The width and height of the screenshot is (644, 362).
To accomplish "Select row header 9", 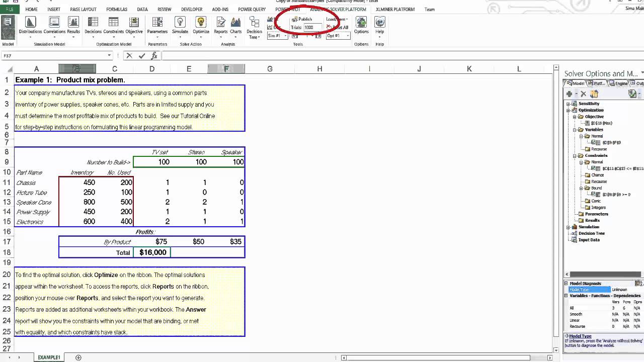I will tap(7, 162).
